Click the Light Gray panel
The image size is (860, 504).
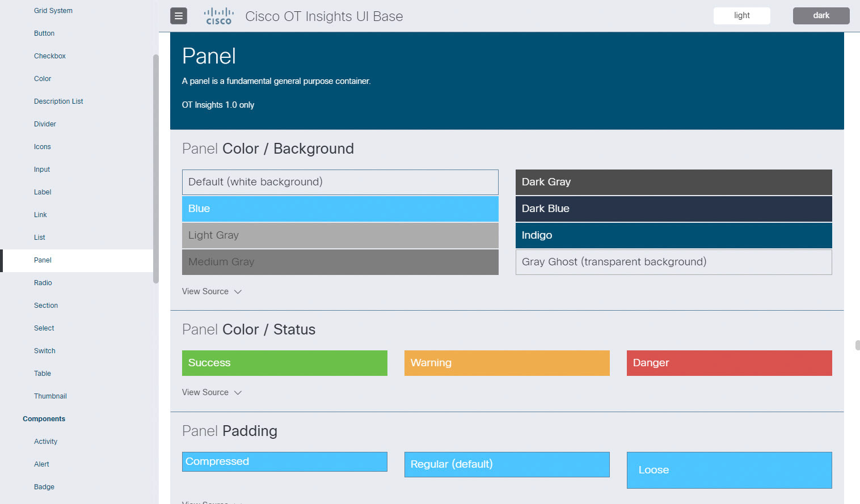tap(340, 235)
